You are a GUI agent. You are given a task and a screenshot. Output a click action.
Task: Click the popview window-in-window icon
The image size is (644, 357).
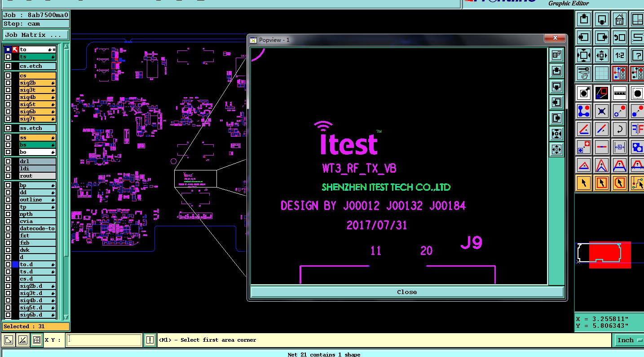[x=557, y=55]
